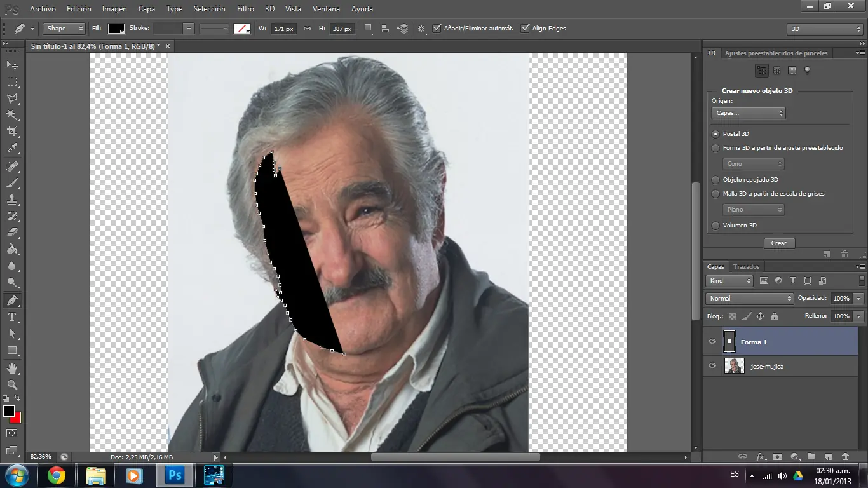
Task: Click the link width and height icon
Action: pyautogui.click(x=307, y=29)
